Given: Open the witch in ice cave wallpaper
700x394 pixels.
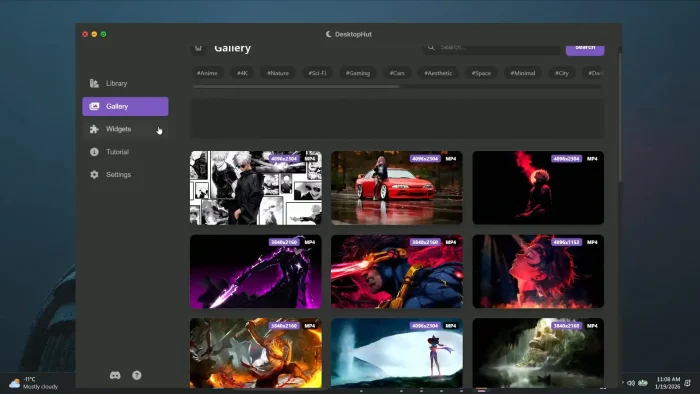Looking at the screenshot, I should (397, 353).
